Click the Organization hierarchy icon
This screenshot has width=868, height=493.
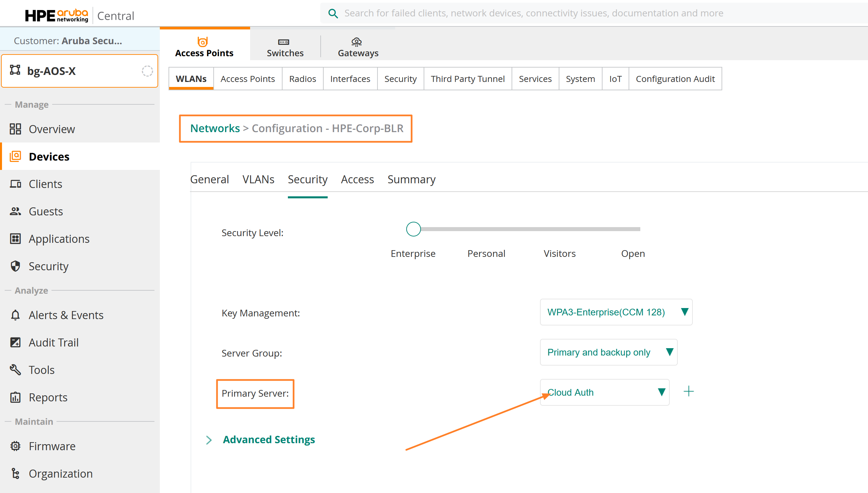pyautogui.click(x=15, y=473)
